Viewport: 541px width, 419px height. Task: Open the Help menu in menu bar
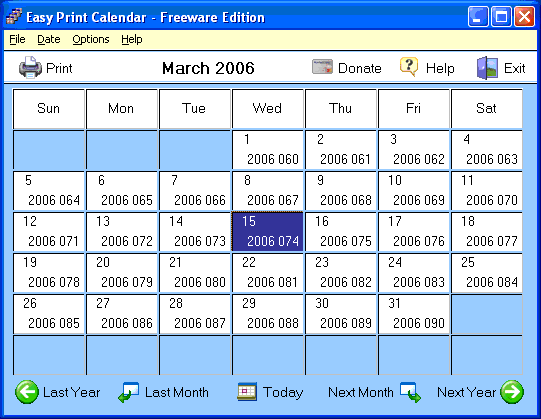(132, 39)
